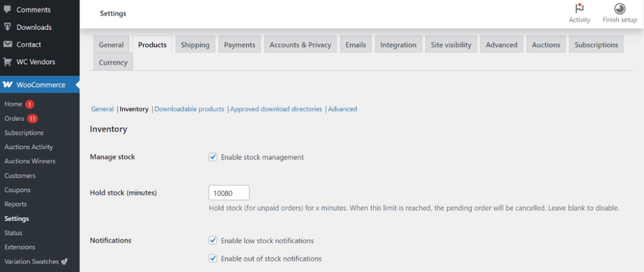This screenshot has width=644, height=272.
Task: Open the Extensions page
Action: click(19, 247)
